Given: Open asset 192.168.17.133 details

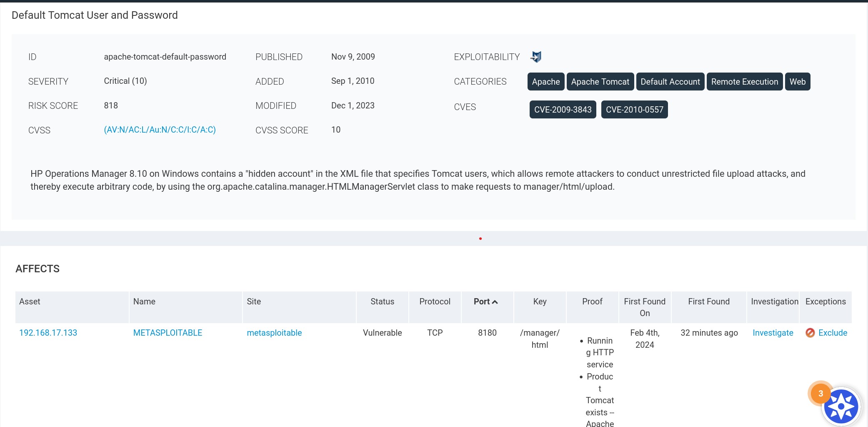Looking at the screenshot, I should [x=48, y=333].
